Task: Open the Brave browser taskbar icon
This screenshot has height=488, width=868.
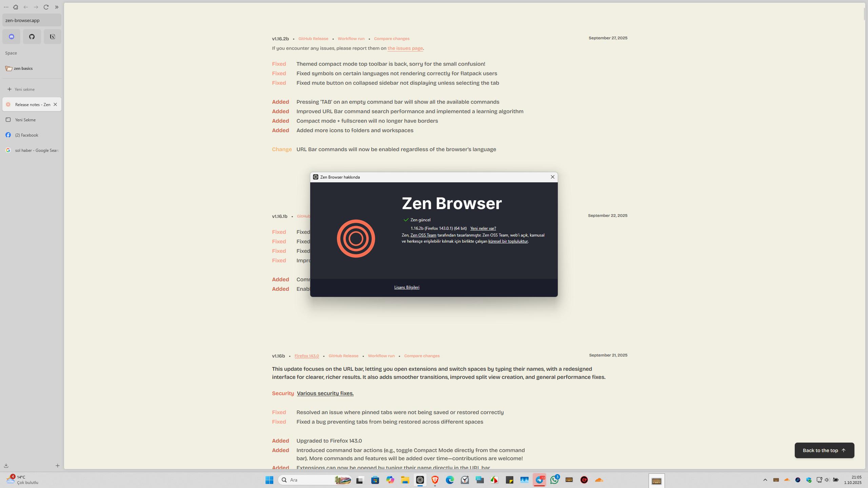Action: click(x=435, y=480)
